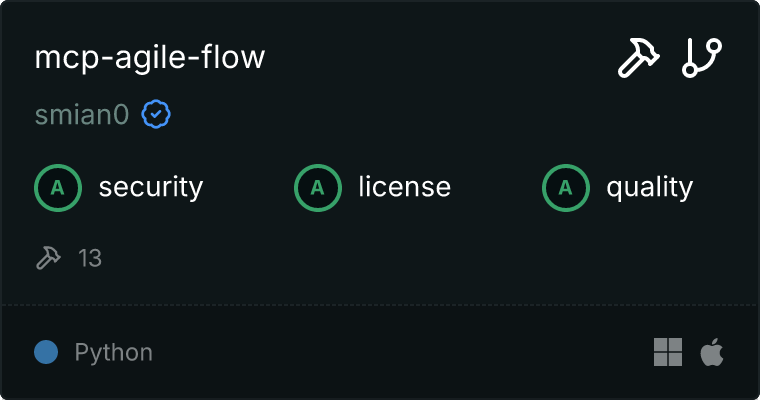Click the Windows platform icon

[668, 352]
